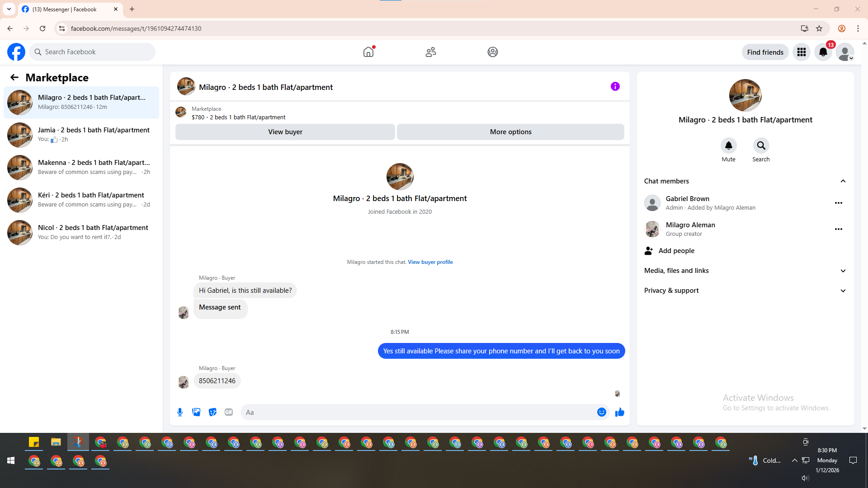
Task: Click the View buyer button
Action: click(x=285, y=132)
